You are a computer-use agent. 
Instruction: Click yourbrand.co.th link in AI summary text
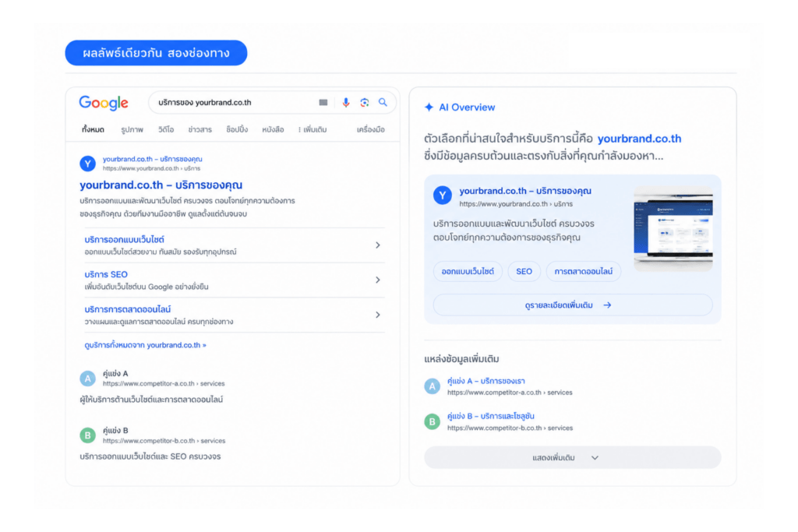[639, 139]
